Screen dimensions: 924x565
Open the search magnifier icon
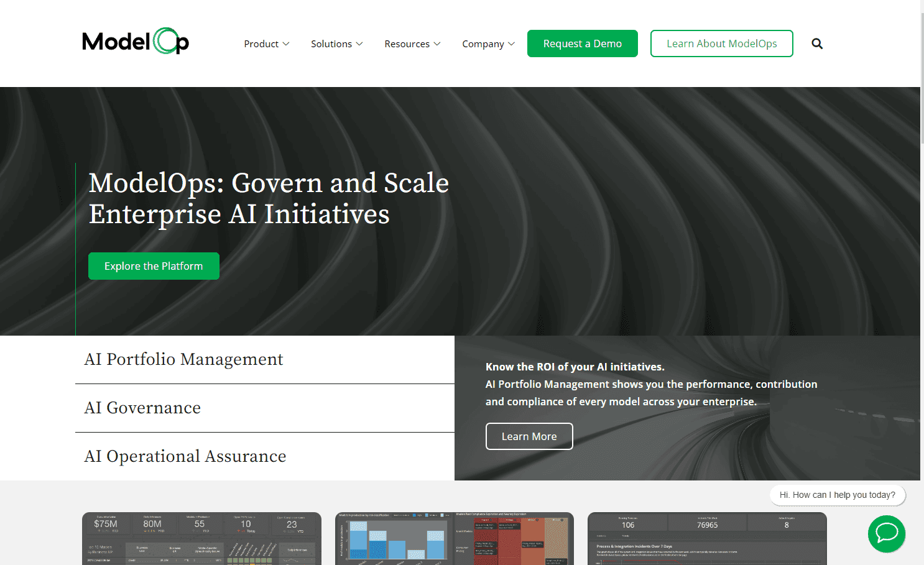point(817,44)
